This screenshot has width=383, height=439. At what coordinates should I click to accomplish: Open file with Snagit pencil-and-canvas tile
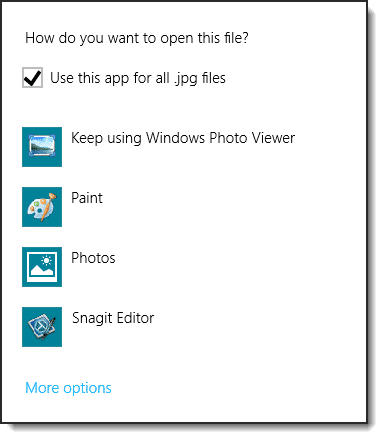(x=42, y=327)
